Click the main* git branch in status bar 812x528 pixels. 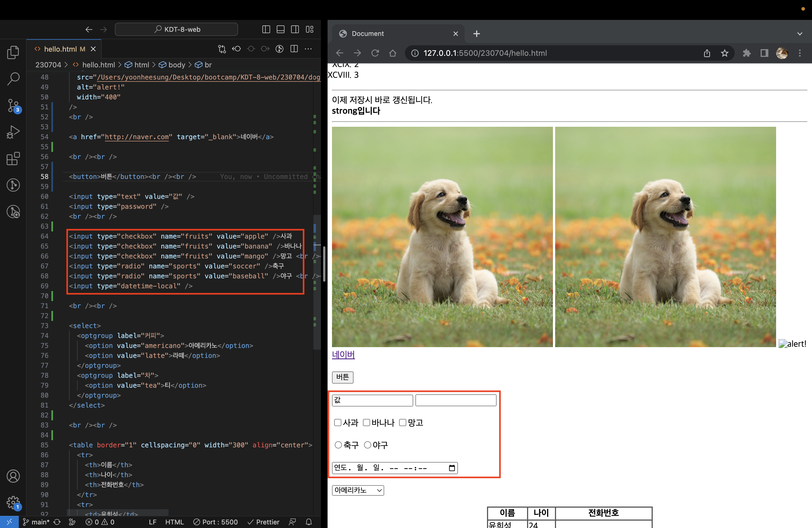(36, 522)
